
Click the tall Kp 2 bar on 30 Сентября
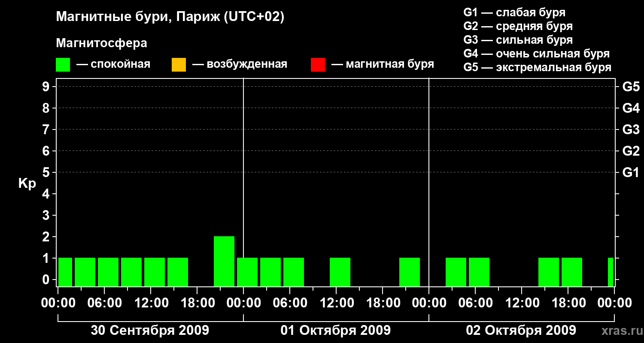pos(224,261)
